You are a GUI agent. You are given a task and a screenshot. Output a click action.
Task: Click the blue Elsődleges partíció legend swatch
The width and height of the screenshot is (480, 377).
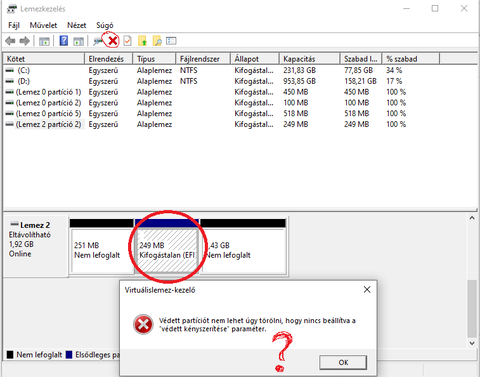[x=69, y=355]
